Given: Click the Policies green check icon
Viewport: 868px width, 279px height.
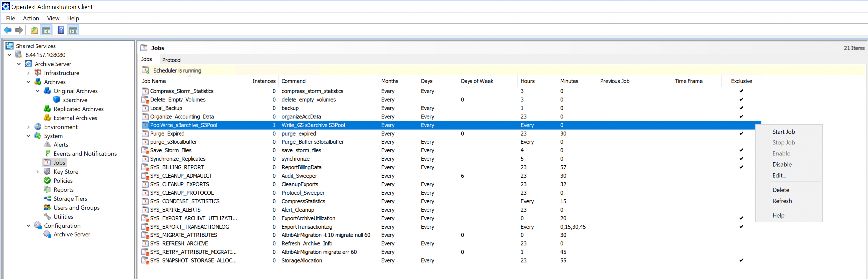Looking at the screenshot, I should point(47,180).
